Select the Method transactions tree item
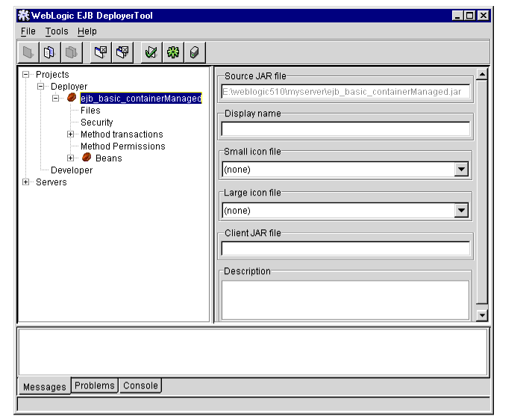The image size is (532, 419). point(122,134)
